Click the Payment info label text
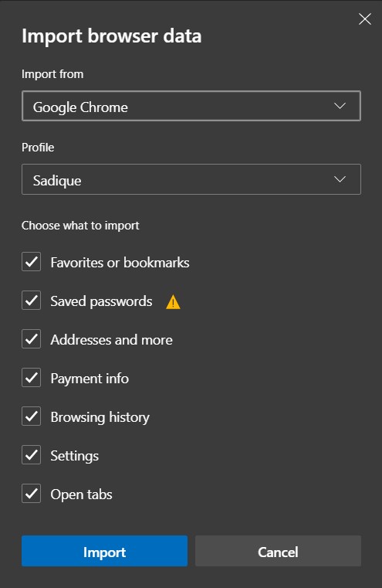This screenshot has width=382, height=588. coord(90,379)
